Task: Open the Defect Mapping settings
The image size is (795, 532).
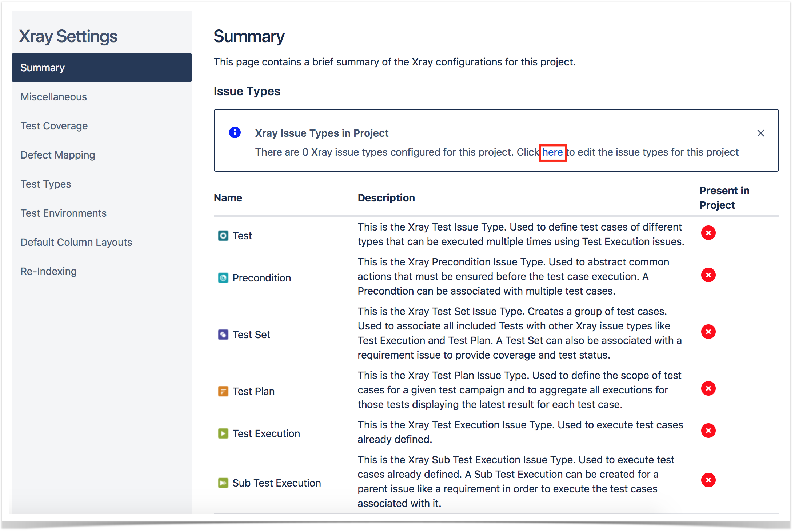Action: [102, 155]
